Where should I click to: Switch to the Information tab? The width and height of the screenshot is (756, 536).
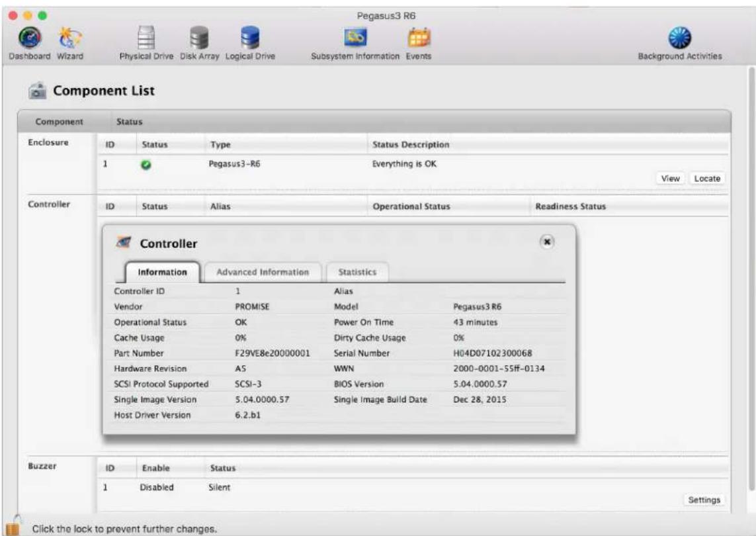click(162, 272)
